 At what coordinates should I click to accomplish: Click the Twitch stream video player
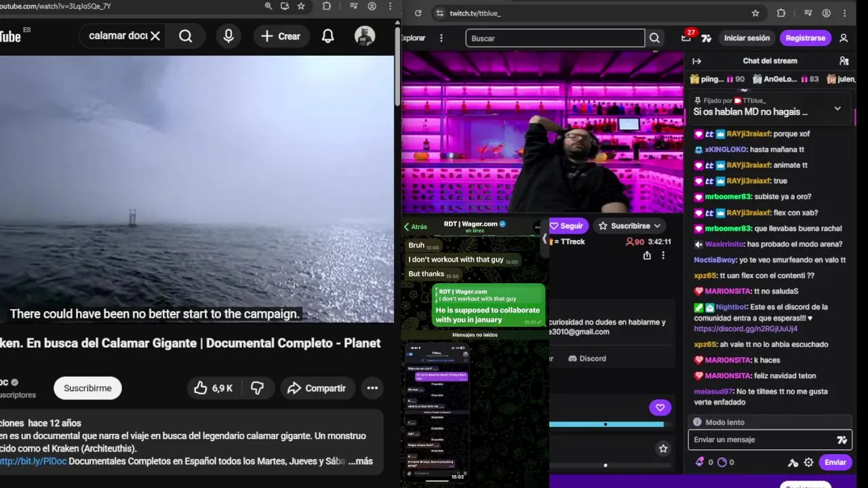pyautogui.click(x=542, y=132)
